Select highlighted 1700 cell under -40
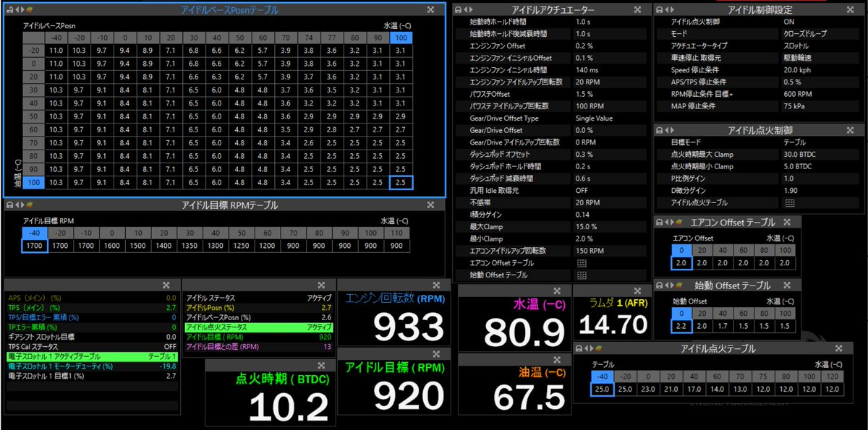 click(35, 246)
